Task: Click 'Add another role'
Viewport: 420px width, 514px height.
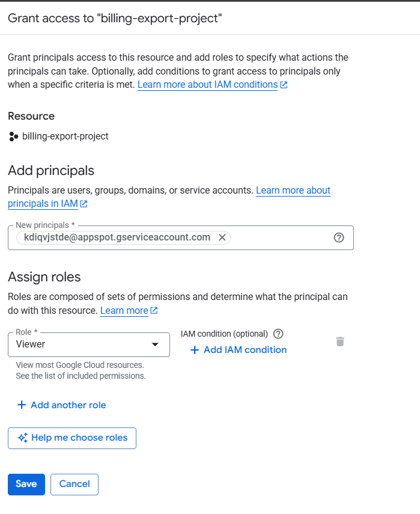Action: tap(62, 405)
